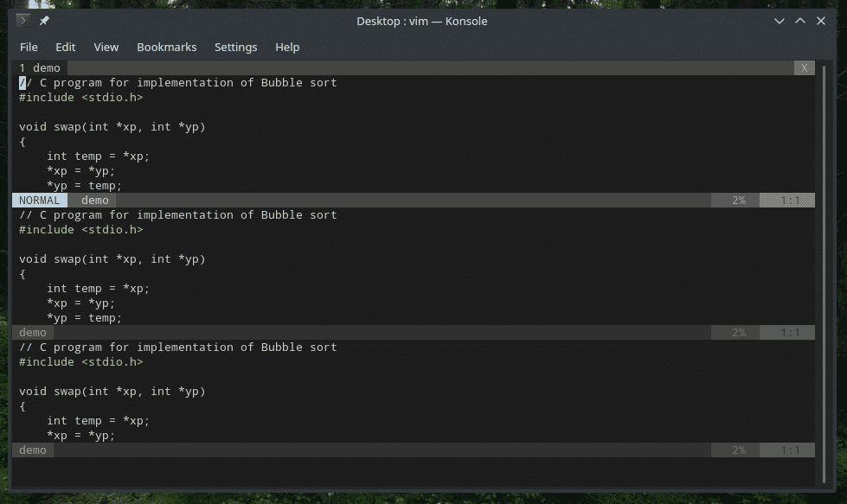Click '*yp = temp;' in middle split
This screenshot has height=504, width=847.
point(84,318)
